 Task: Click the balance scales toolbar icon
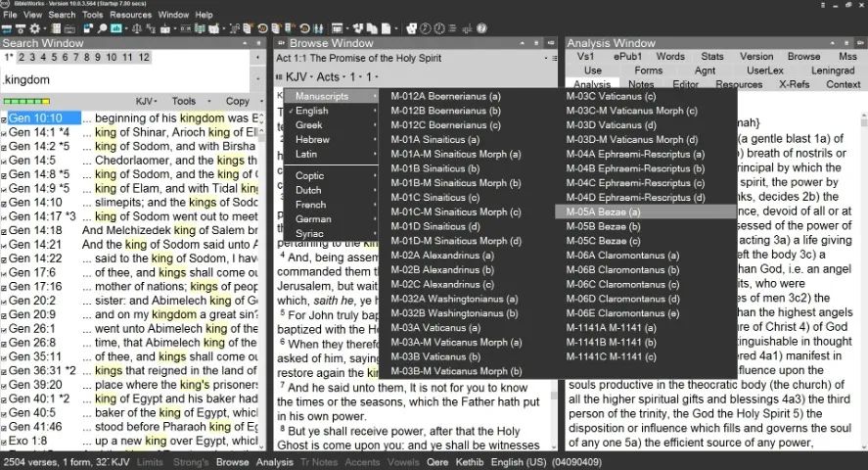point(137,28)
